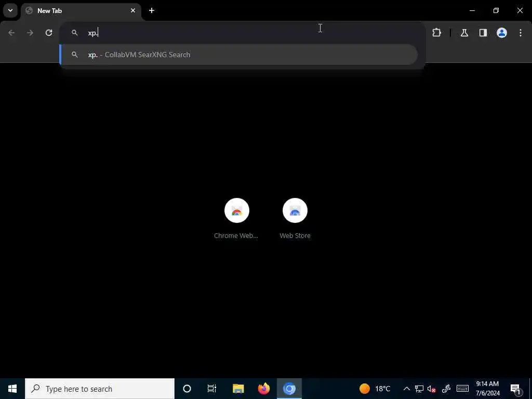
Task: Launch Firefox from the taskbar
Action: [x=263, y=389]
